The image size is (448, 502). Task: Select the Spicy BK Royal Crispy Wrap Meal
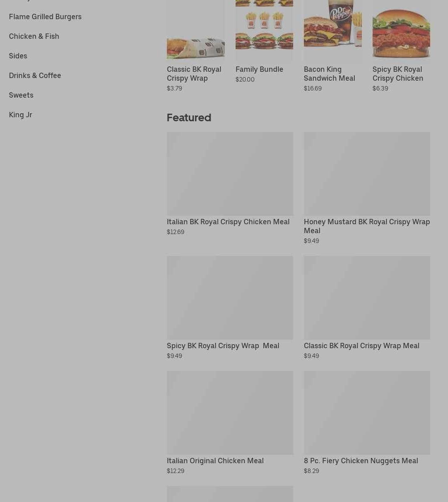tap(223, 346)
